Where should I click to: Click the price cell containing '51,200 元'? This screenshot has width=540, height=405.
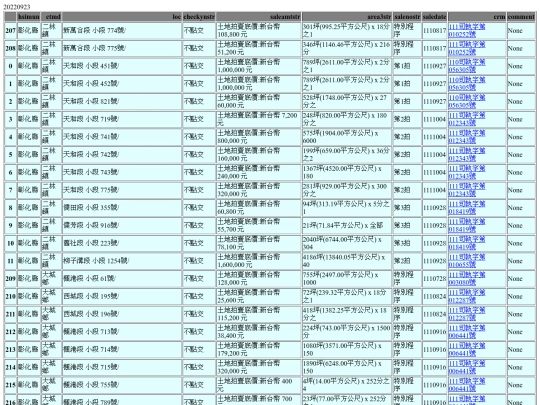pyautogui.click(x=259, y=48)
